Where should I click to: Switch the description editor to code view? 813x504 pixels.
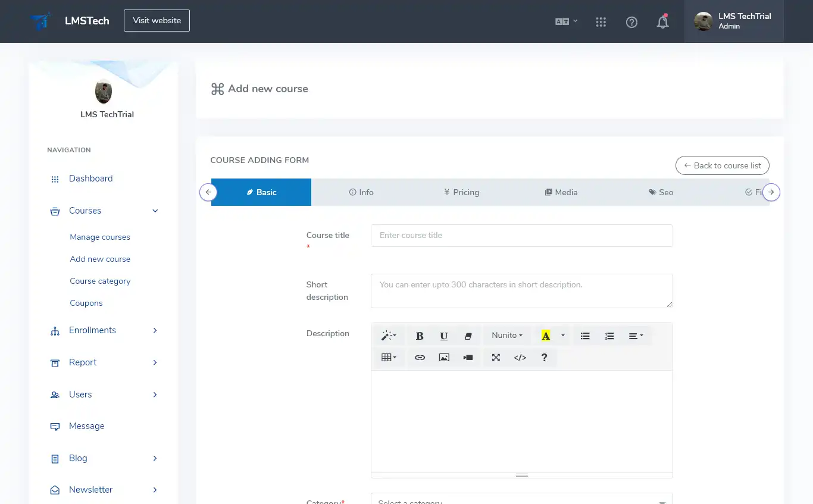[x=520, y=357]
